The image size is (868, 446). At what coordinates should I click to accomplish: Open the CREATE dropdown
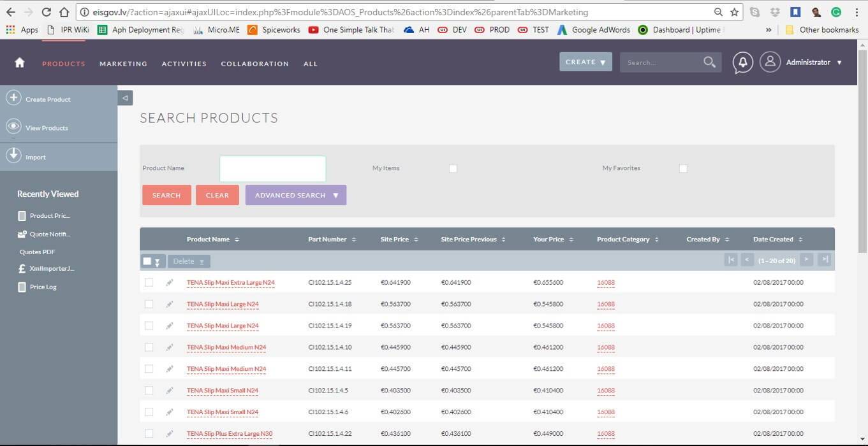tap(585, 62)
